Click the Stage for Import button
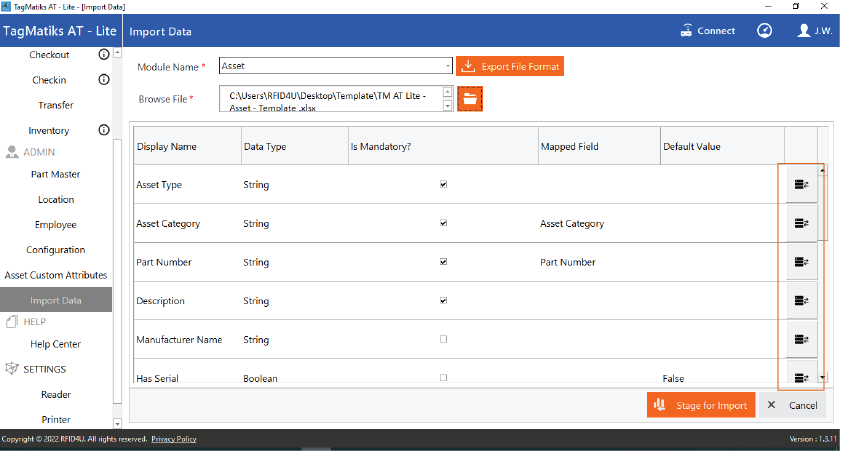 (701, 405)
